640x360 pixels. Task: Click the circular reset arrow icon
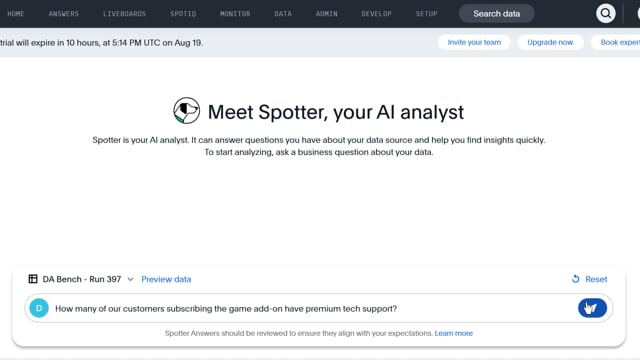point(576,279)
